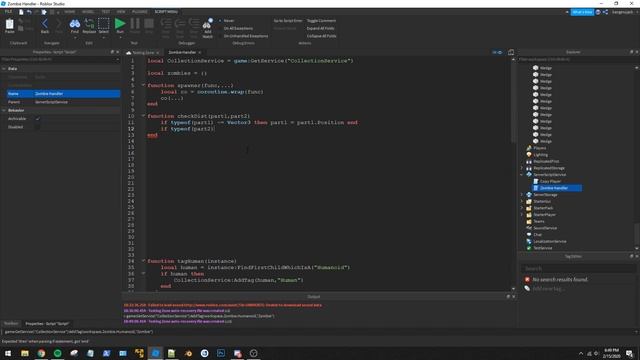The height and width of the screenshot is (360, 640).
Task: Switch to the Toolbox panel tab
Action: coord(11,323)
